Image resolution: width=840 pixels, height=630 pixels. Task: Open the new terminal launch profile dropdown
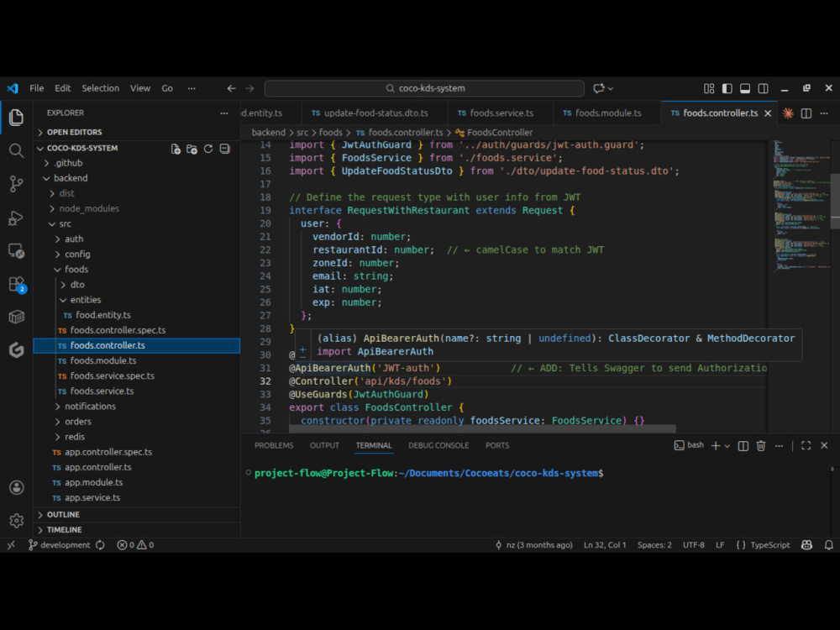(x=727, y=446)
